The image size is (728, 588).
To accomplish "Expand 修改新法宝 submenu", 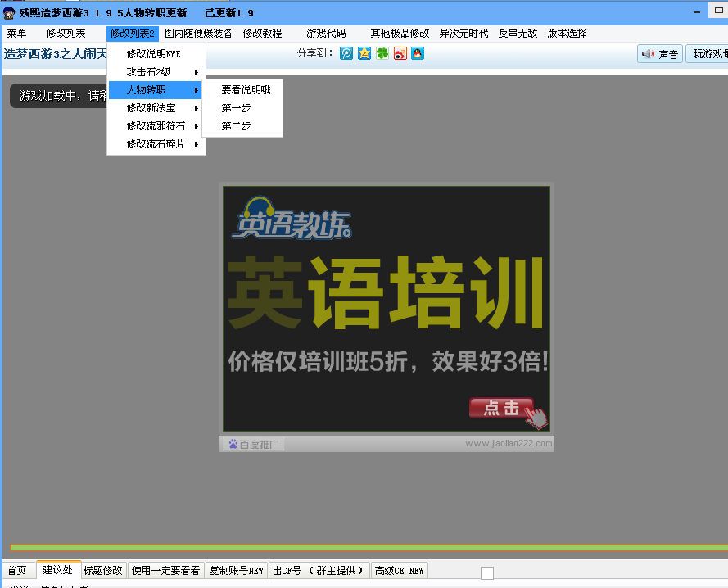I will click(x=156, y=108).
